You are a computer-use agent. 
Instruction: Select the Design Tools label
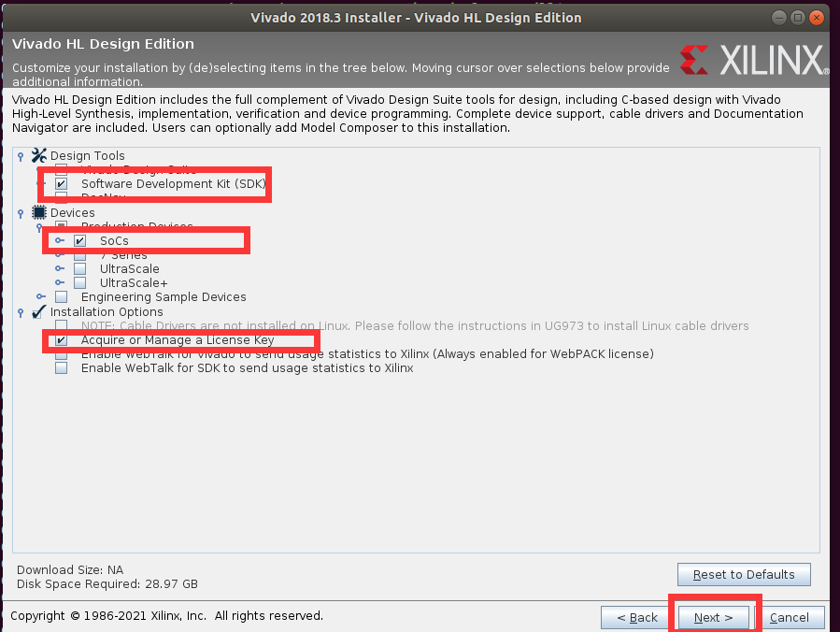87,155
